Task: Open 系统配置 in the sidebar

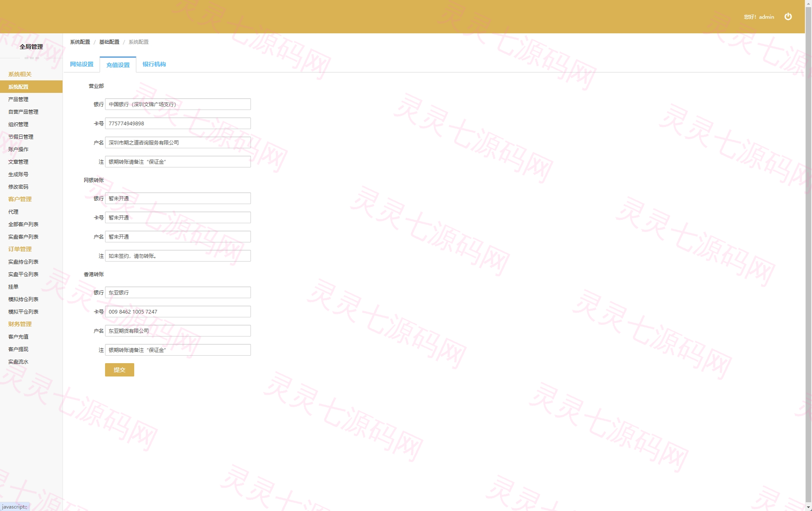Action: point(31,87)
